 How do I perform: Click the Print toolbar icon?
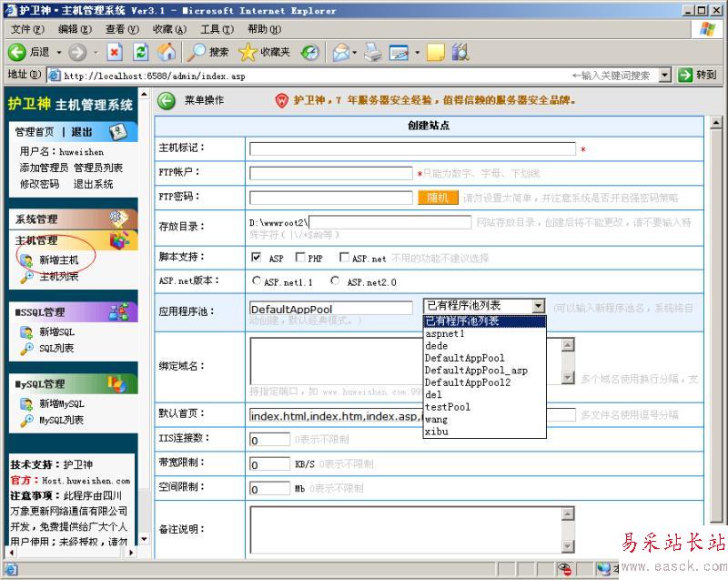pyautogui.click(x=373, y=52)
